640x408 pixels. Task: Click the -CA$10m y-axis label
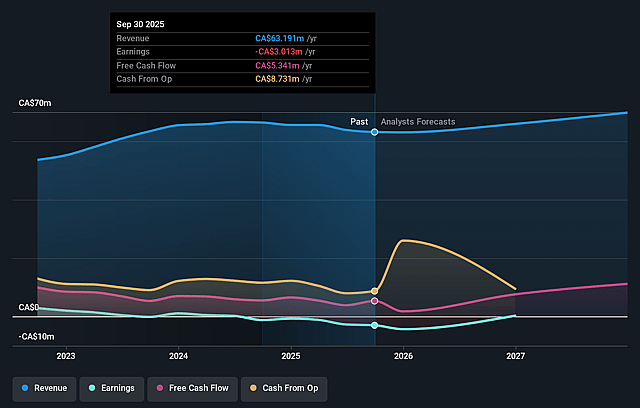[36, 337]
